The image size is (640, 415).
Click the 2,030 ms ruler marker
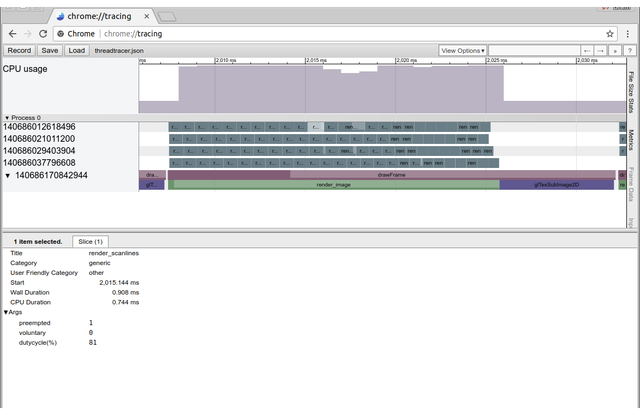coord(587,60)
